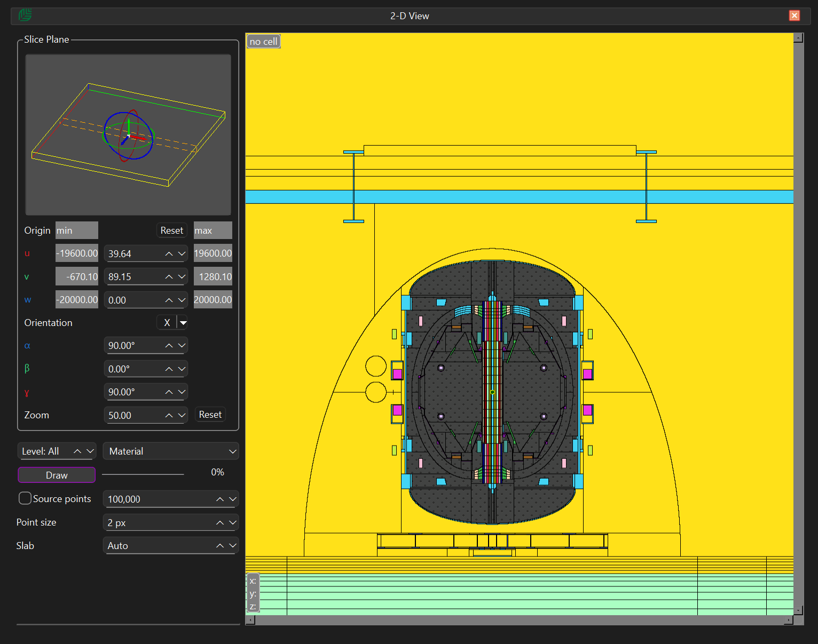Screen dimensions: 818x644
Task: Click the Zoom Reset button
Action: click(x=210, y=415)
